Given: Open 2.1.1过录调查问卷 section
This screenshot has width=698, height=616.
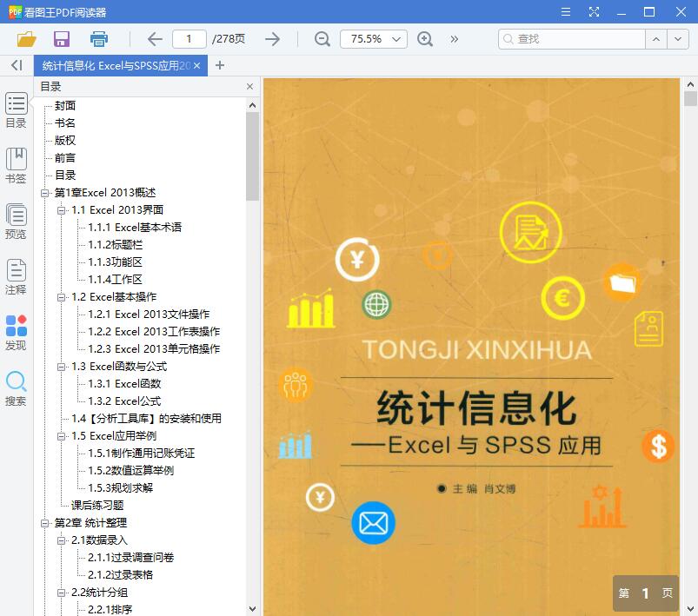Looking at the screenshot, I should point(131,557).
